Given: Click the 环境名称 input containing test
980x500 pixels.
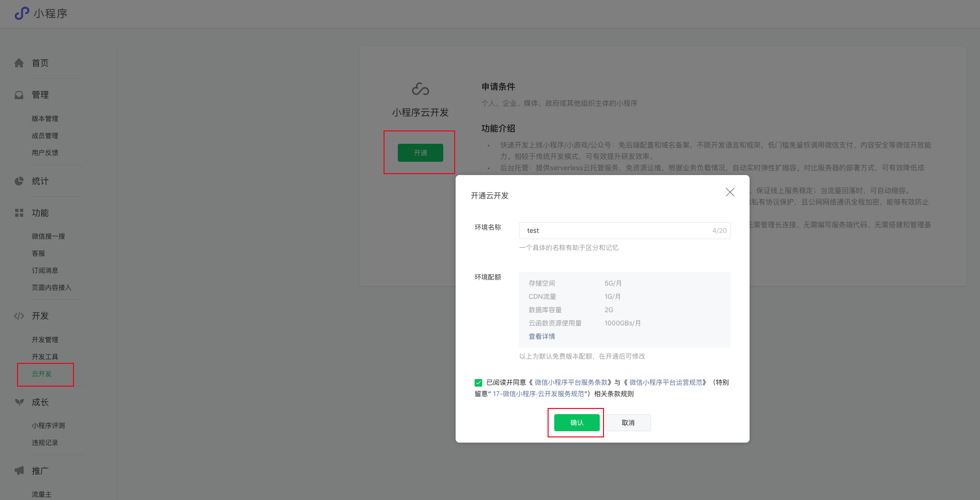Looking at the screenshot, I should coord(625,231).
